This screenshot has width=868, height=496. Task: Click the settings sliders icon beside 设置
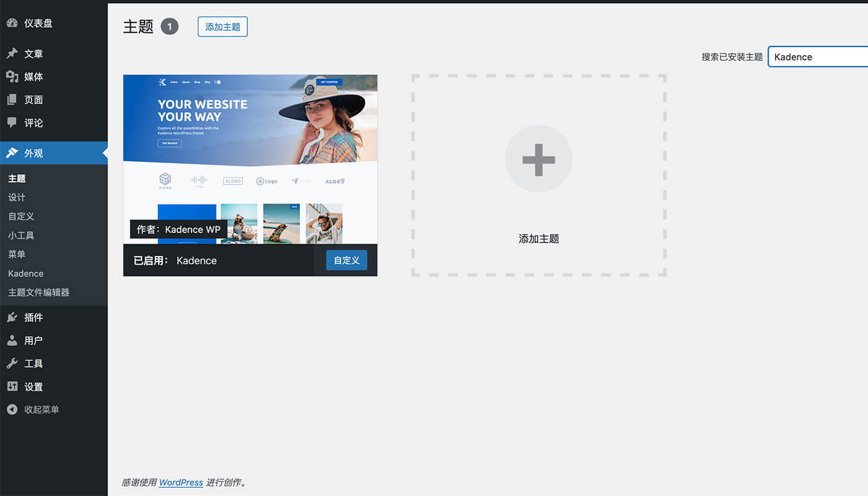click(12, 386)
